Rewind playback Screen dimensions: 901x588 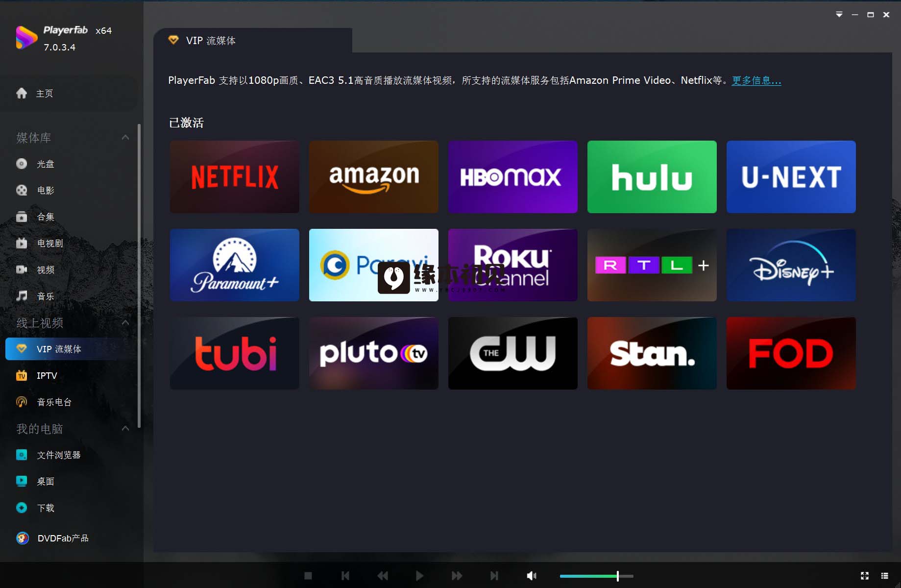click(x=383, y=576)
